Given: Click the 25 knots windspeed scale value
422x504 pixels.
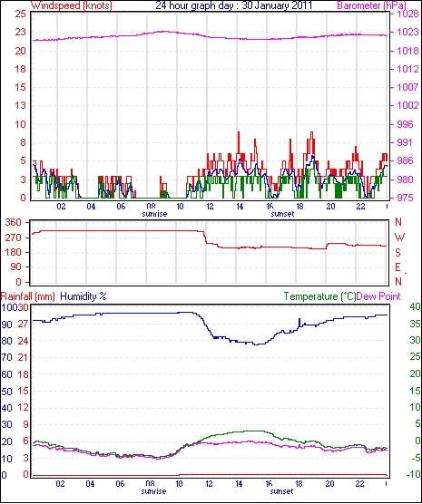Looking at the screenshot, I should coord(20,14).
